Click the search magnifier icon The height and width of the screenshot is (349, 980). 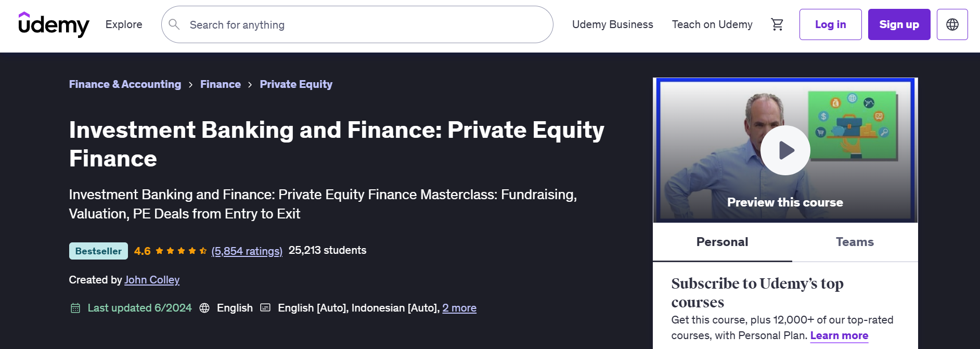[174, 24]
